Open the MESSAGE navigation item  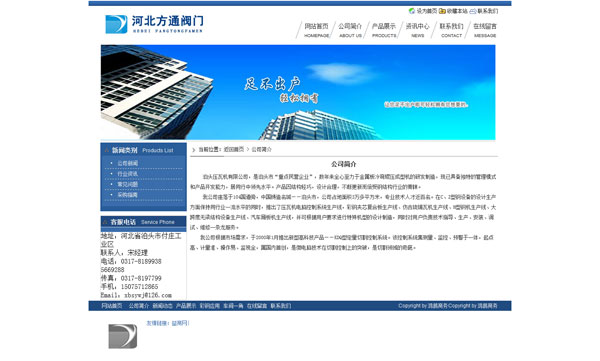[x=485, y=30]
